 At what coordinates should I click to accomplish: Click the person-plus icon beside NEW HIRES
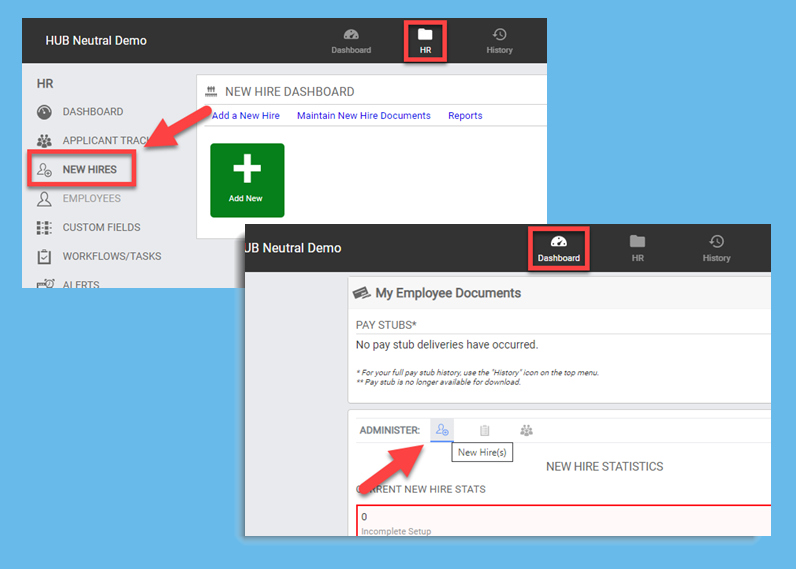coord(44,170)
